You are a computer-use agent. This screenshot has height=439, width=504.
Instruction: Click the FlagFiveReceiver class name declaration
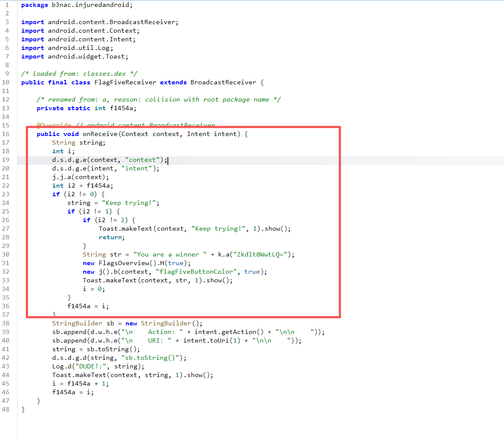click(x=125, y=82)
